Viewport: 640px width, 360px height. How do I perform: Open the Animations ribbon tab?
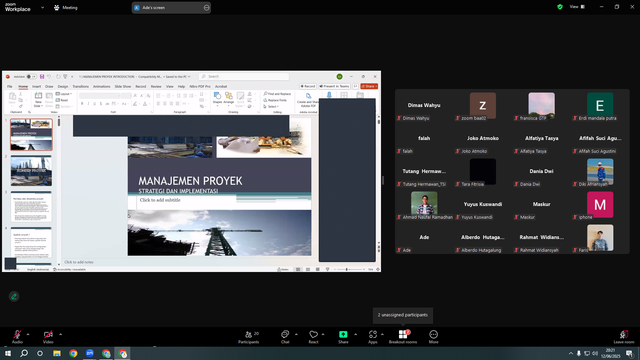102,87
